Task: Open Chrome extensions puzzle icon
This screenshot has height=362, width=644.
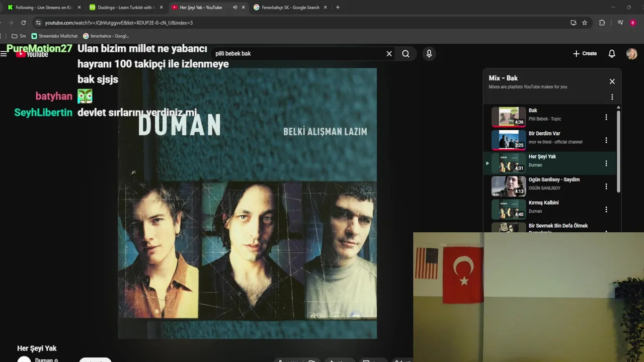Action: (x=602, y=23)
